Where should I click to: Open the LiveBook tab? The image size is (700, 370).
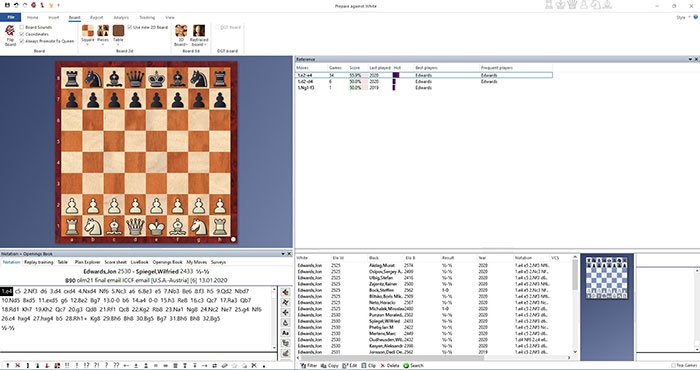(x=139, y=262)
